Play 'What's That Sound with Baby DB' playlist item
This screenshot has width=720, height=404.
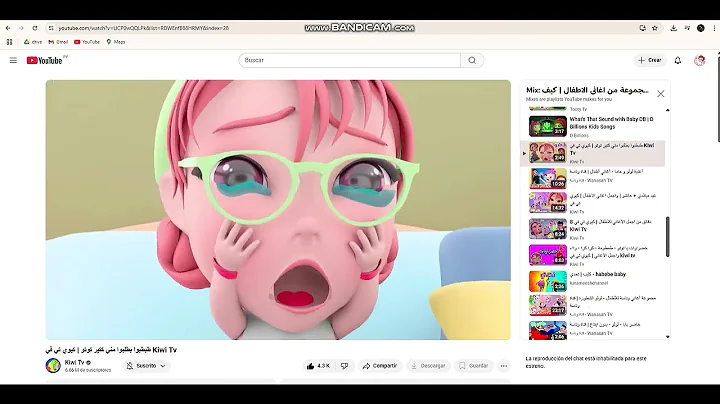tap(592, 127)
